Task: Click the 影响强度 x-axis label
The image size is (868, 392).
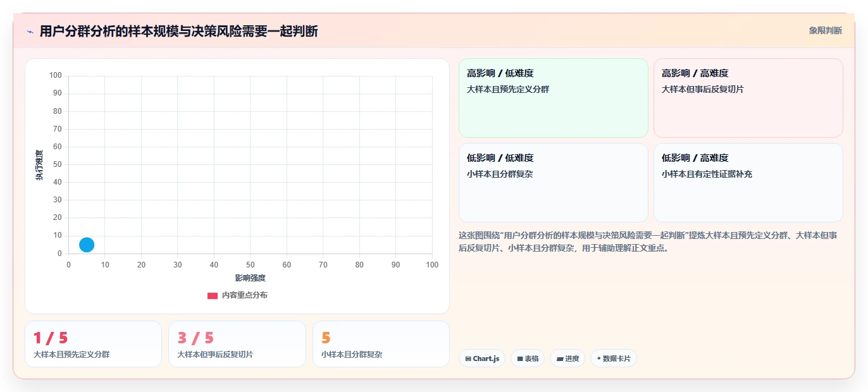Action: pyautogui.click(x=251, y=278)
